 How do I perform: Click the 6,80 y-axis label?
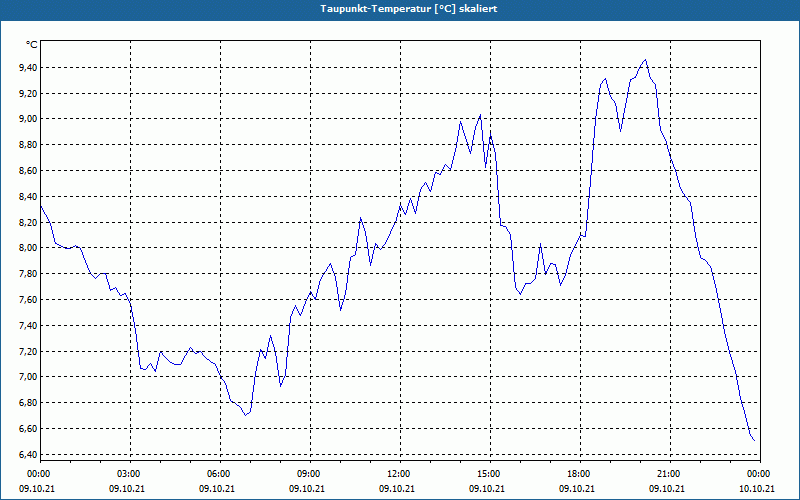coord(29,403)
